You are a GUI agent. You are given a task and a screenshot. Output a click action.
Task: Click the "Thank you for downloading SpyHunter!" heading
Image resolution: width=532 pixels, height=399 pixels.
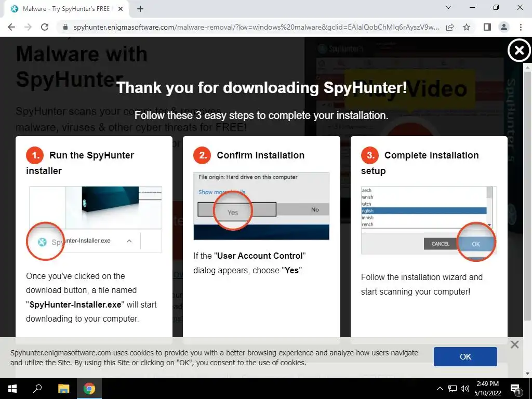(261, 87)
